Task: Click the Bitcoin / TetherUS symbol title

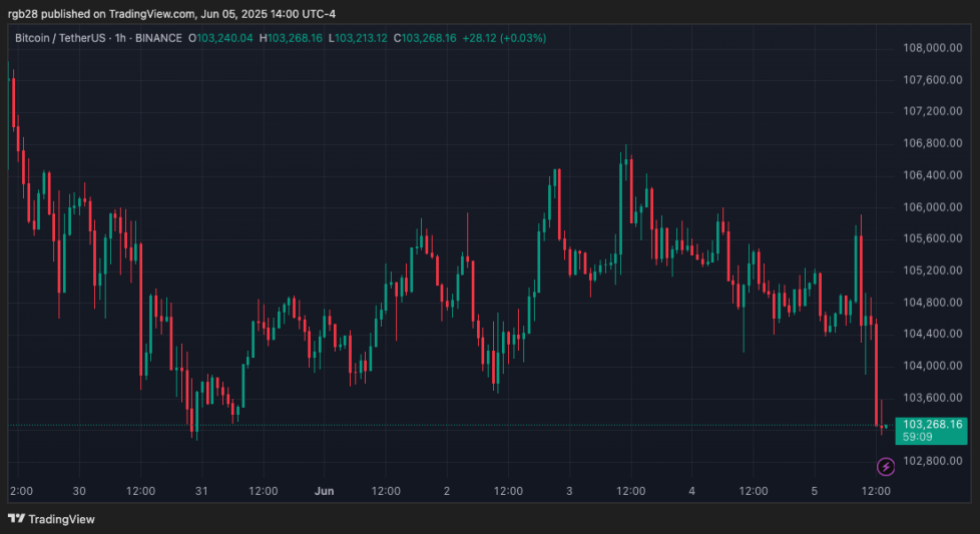Action: [60, 38]
